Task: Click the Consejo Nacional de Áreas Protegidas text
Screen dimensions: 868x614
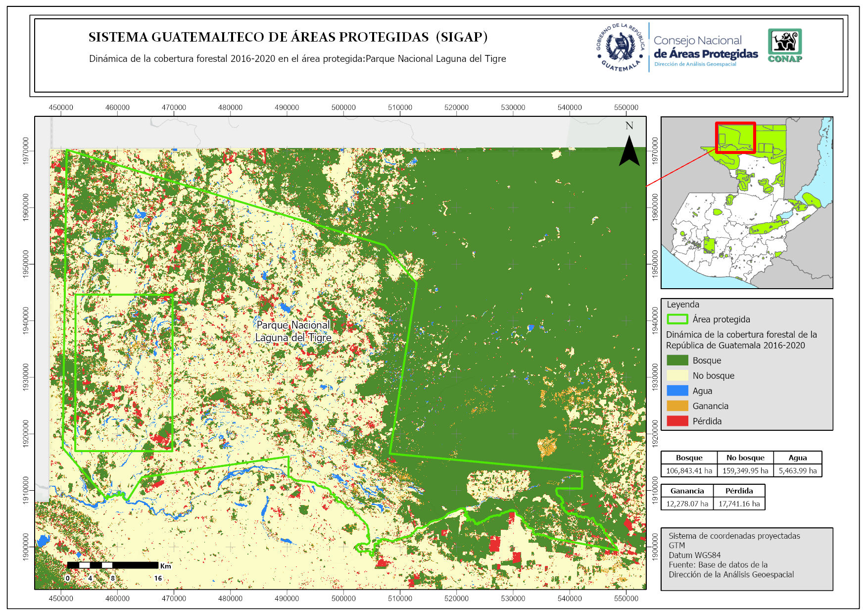Action: 705,48
